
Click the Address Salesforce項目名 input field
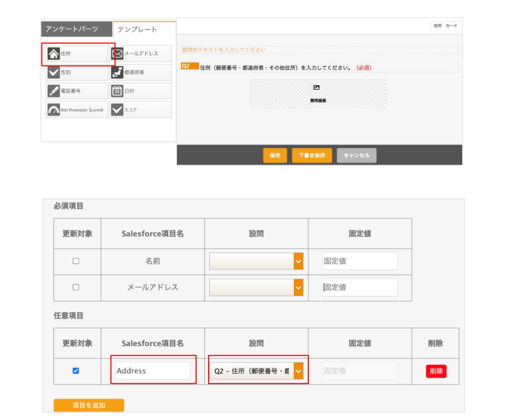tap(153, 370)
